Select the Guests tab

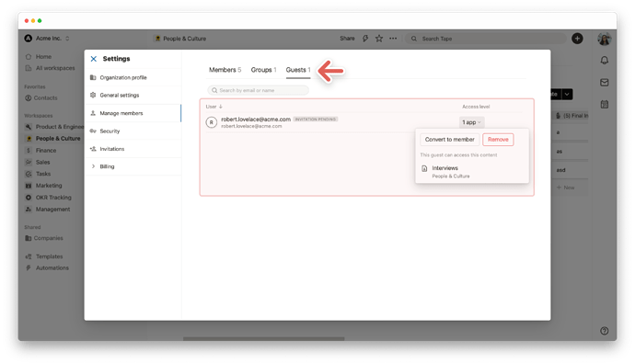point(298,70)
